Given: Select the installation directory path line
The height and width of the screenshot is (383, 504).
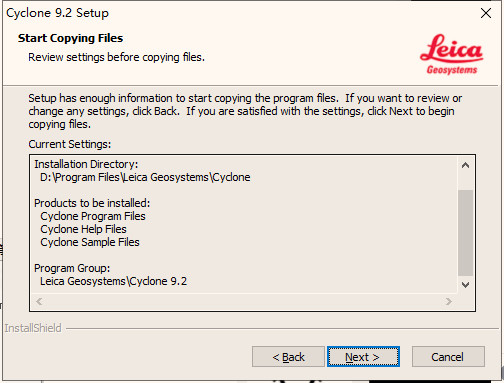Looking at the screenshot, I should (145, 177).
